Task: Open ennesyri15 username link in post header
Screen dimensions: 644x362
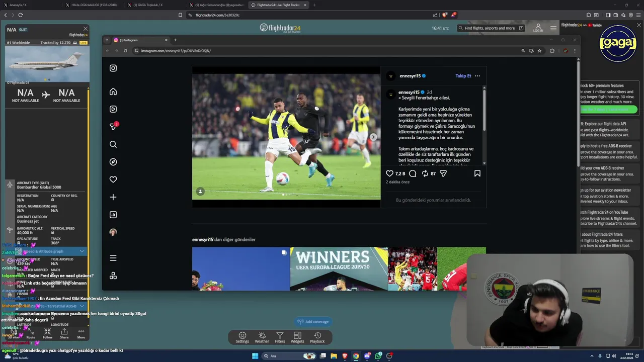Action: click(410, 76)
